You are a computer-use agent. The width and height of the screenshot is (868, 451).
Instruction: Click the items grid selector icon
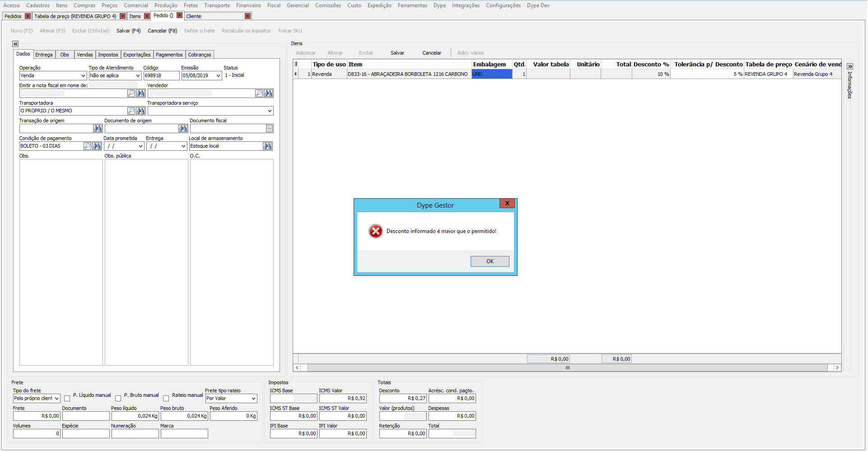point(296,64)
